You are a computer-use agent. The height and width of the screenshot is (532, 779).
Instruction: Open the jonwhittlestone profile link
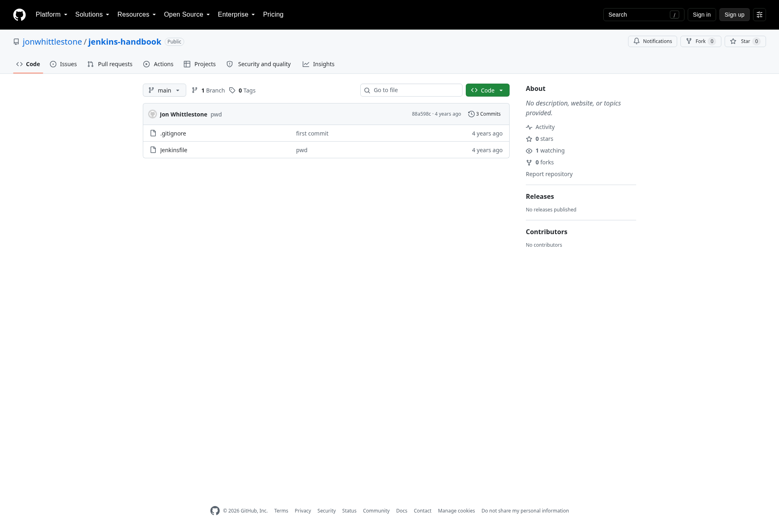[x=52, y=42]
